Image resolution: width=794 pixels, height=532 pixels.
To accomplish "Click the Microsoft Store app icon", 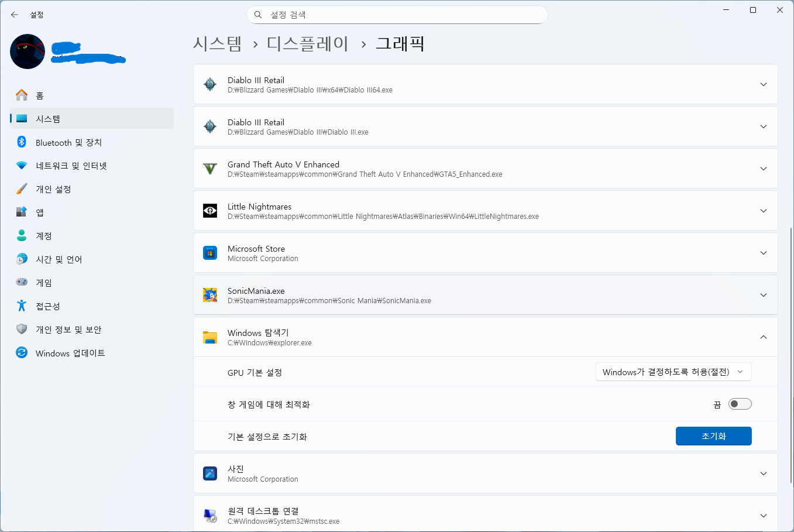I will pos(210,253).
